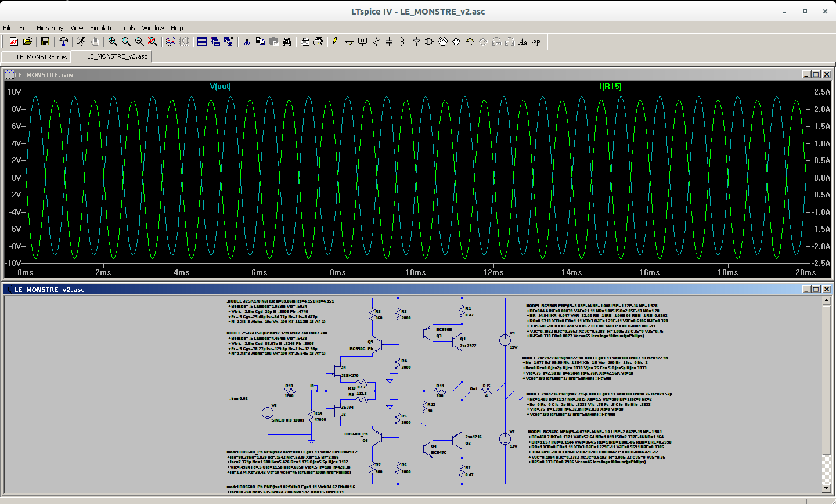Click the schematic scrollbar down arrow
This screenshot has width=836, height=504.
(827, 488)
